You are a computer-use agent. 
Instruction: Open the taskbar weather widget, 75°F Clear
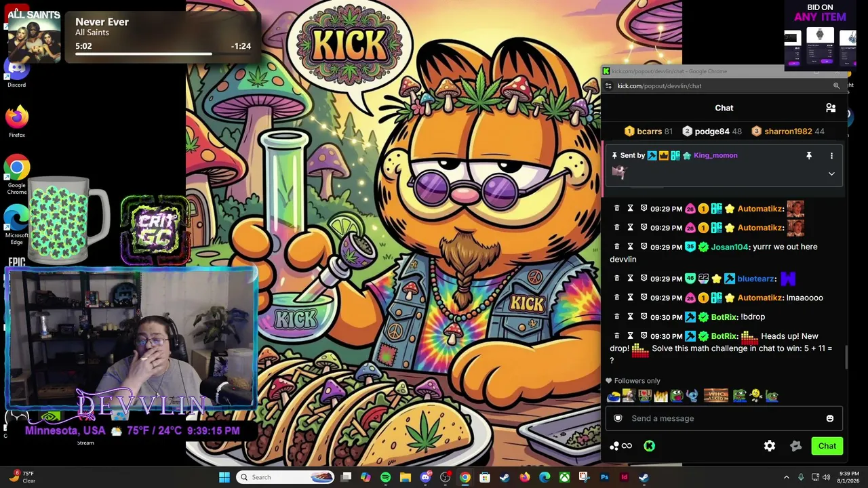(x=22, y=477)
